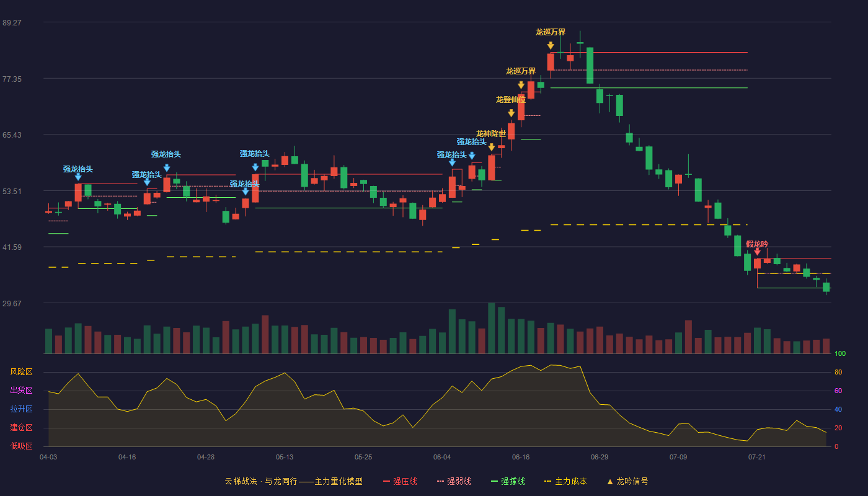The width and height of the screenshot is (868, 496).
Task: Toggle the 龙吟信号 legend series
Action: 627,481
